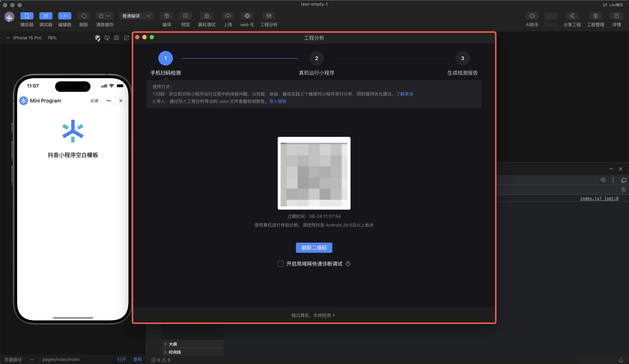The height and width of the screenshot is (364, 629).
Task: Toggle the 调试器 debugger panel button
Action: (46, 16)
